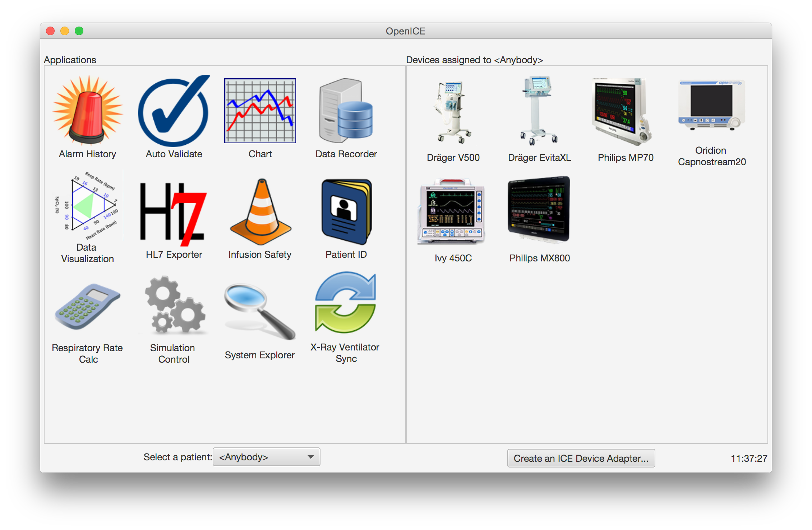Maximize the OpenICE window with green button
Screen dimensions: 812x530
[79, 31]
